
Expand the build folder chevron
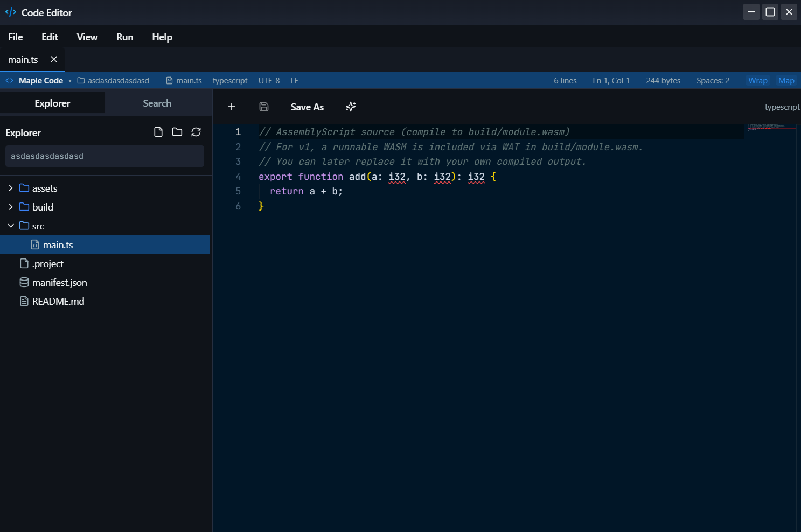pyautogui.click(x=11, y=207)
